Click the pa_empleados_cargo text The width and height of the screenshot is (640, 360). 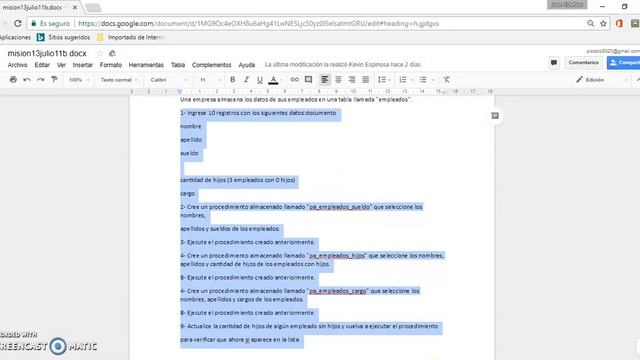point(338,291)
